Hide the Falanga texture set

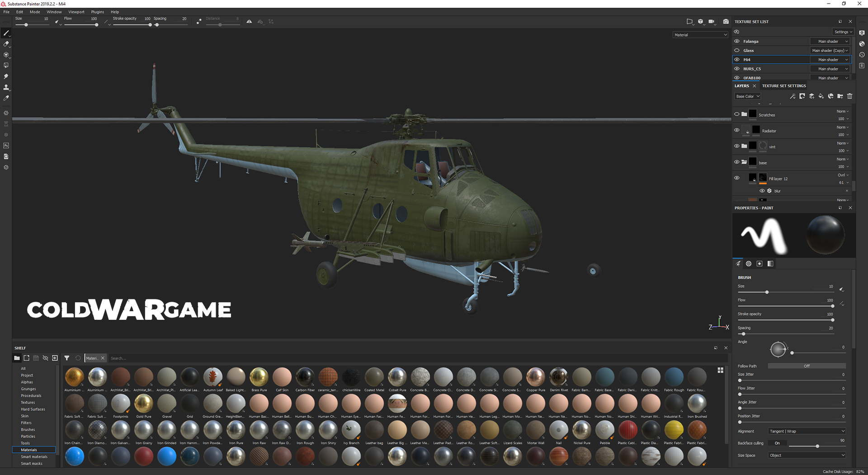click(x=737, y=41)
